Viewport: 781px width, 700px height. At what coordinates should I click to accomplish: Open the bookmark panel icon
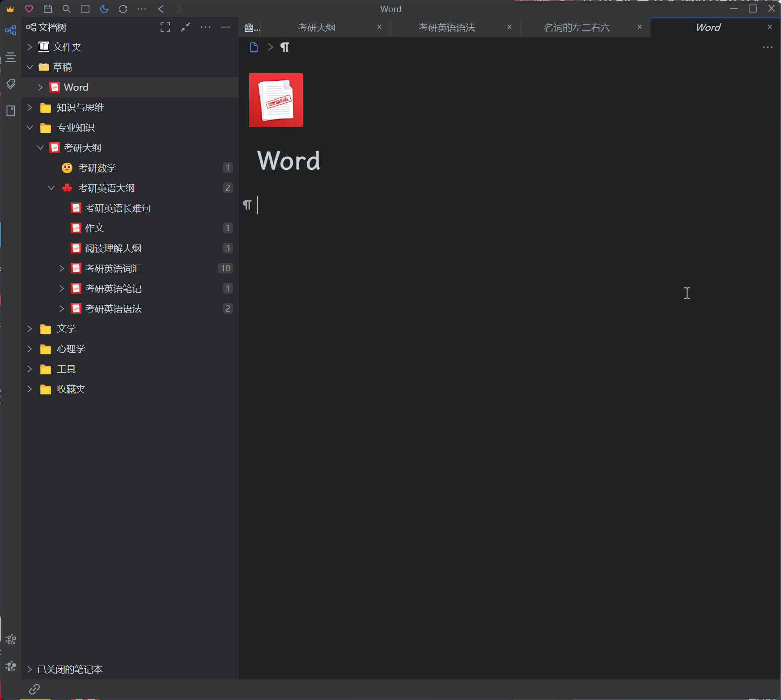[11, 111]
